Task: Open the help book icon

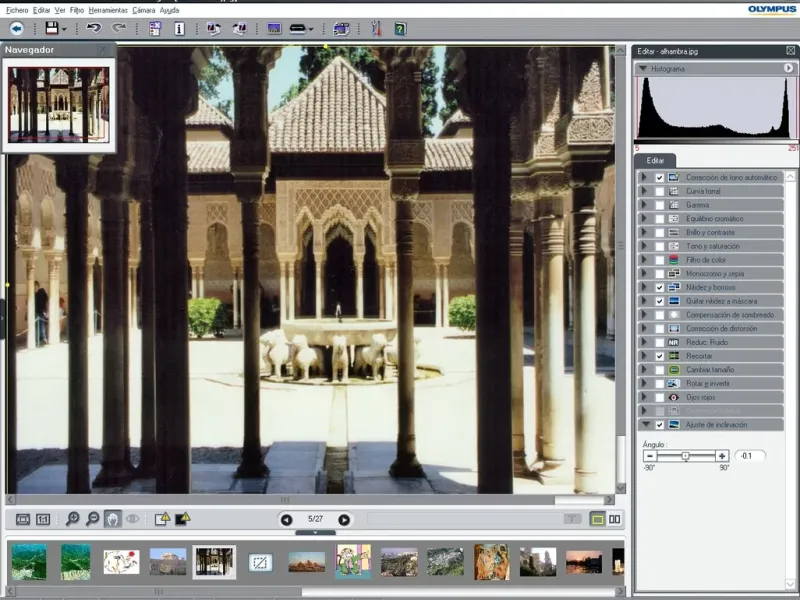Action: [x=400, y=29]
